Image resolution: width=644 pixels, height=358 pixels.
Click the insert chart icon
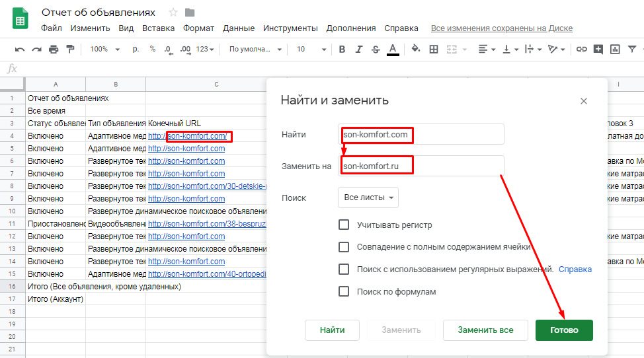point(615,49)
